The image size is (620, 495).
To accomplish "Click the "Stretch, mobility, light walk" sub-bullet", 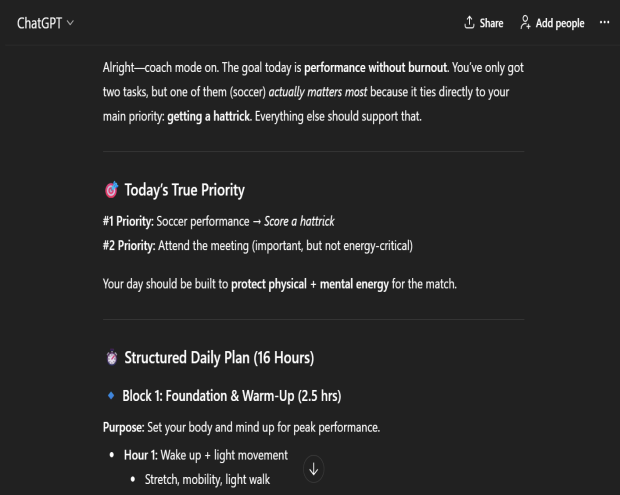I will point(207,480).
